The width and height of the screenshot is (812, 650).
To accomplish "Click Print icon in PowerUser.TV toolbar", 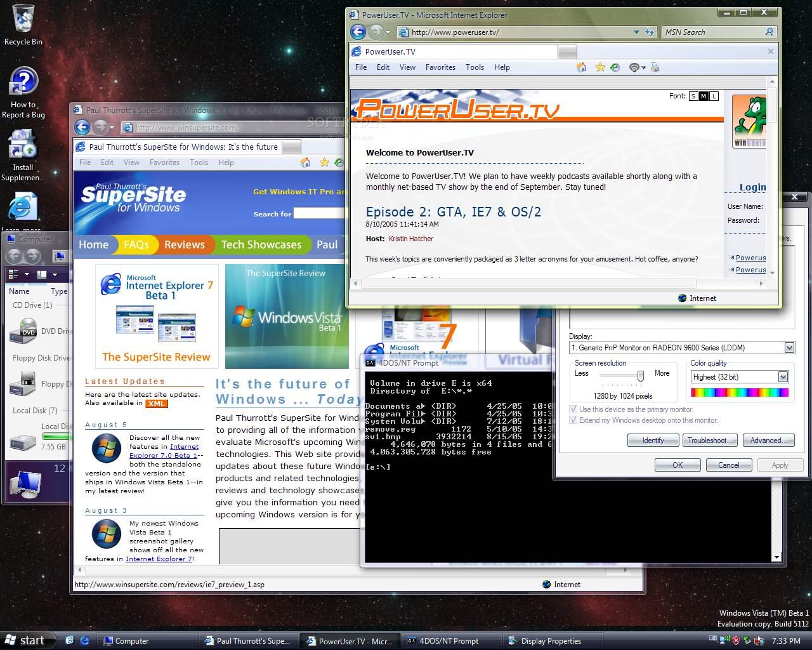I will pyautogui.click(x=655, y=67).
